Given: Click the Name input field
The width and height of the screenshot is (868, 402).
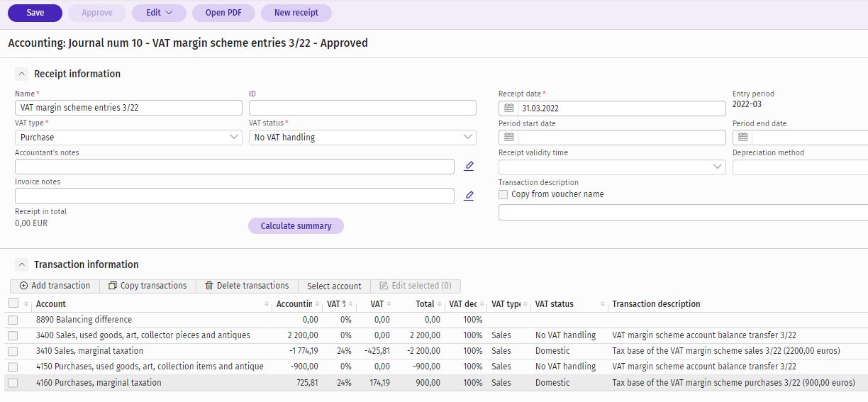Looking at the screenshot, I should (x=128, y=108).
